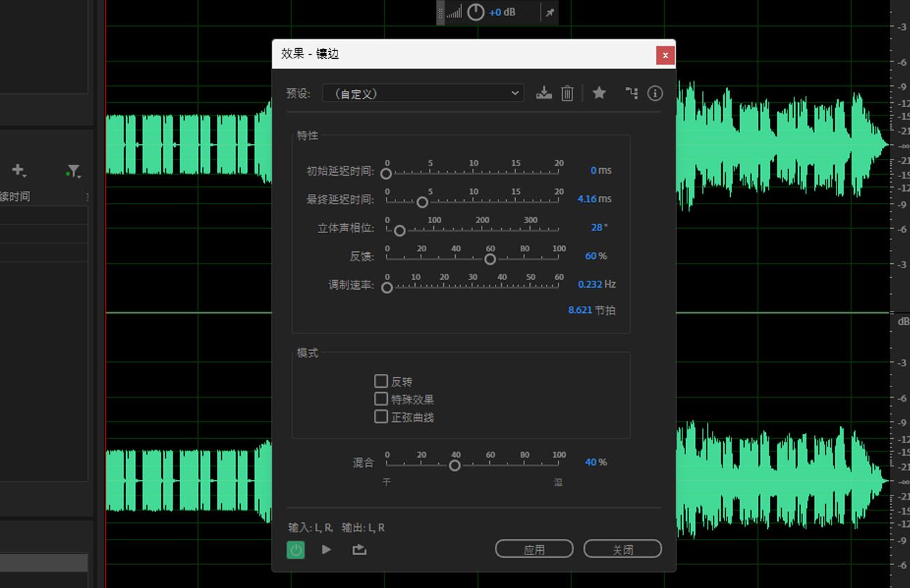Save the current flanger settings as preset
The width and height of the screenshot is (910, 588).
pos(544,93)
